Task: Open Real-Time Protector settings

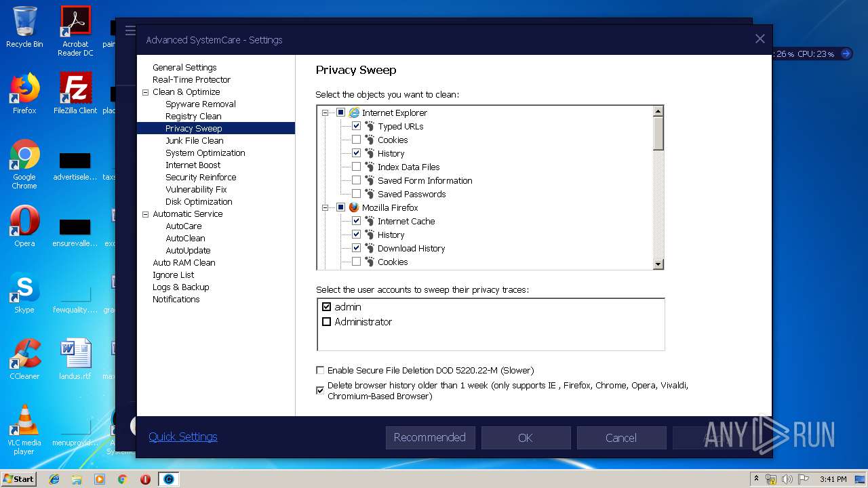Action: coord(191,79)
